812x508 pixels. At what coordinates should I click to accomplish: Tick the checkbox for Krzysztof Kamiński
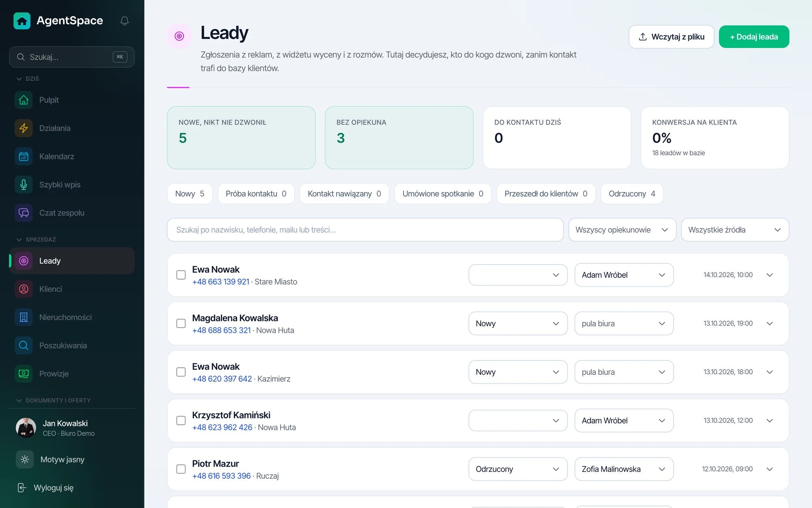tap(181, 421)
